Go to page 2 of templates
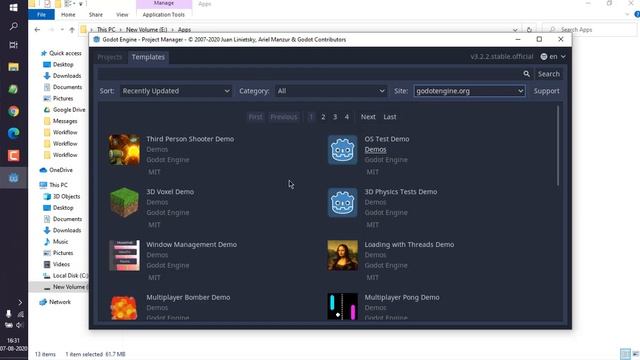The height and width of the screenshot is (360, 640). tap(323, 117)
